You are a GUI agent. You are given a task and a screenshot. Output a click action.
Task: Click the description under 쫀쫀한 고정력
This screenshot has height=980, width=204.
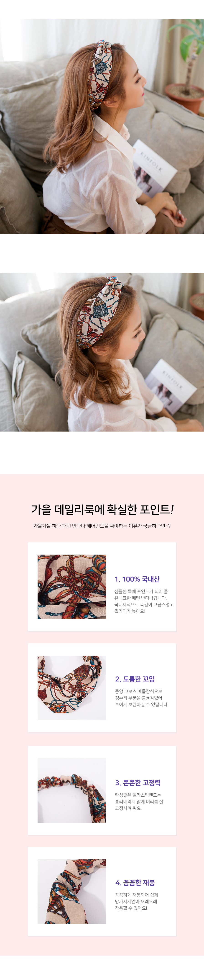[139, 802]
